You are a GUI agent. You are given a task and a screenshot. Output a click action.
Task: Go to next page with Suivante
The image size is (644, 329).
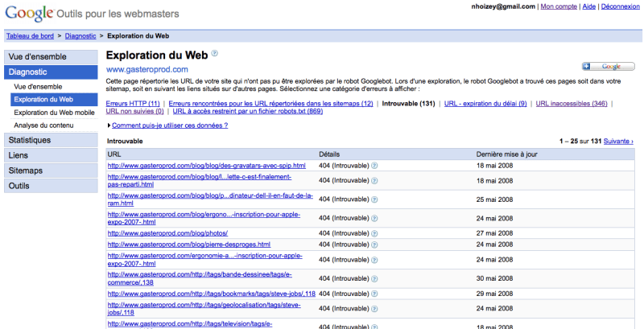click(618, 141)
